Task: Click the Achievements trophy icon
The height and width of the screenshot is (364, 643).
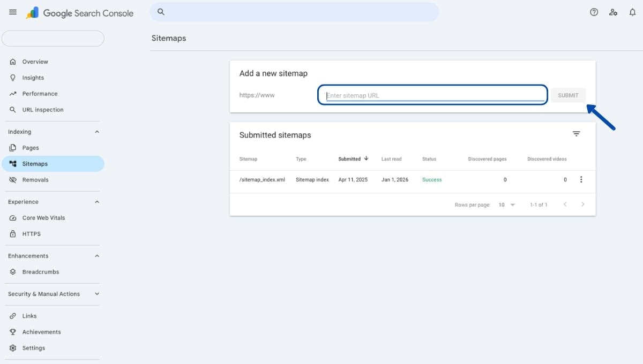Action: coord(13,332)
